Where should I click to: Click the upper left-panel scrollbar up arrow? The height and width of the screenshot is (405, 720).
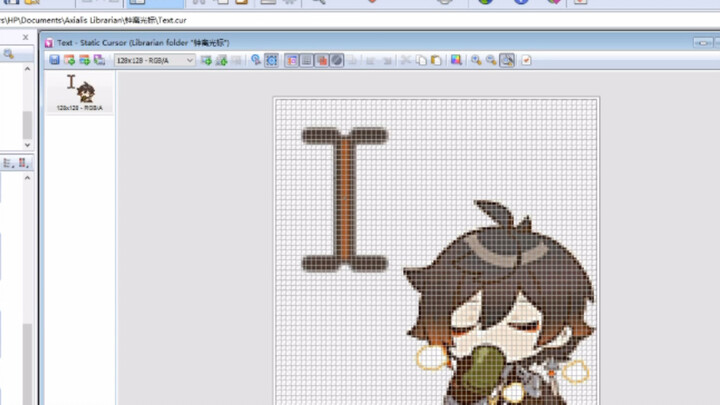27,69
